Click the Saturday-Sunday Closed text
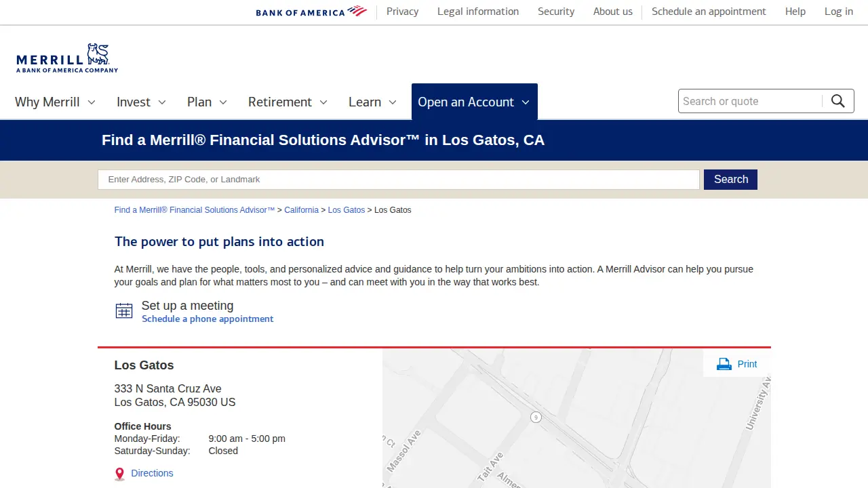Viewport: 868px width, 488px height. click(176, 451)
